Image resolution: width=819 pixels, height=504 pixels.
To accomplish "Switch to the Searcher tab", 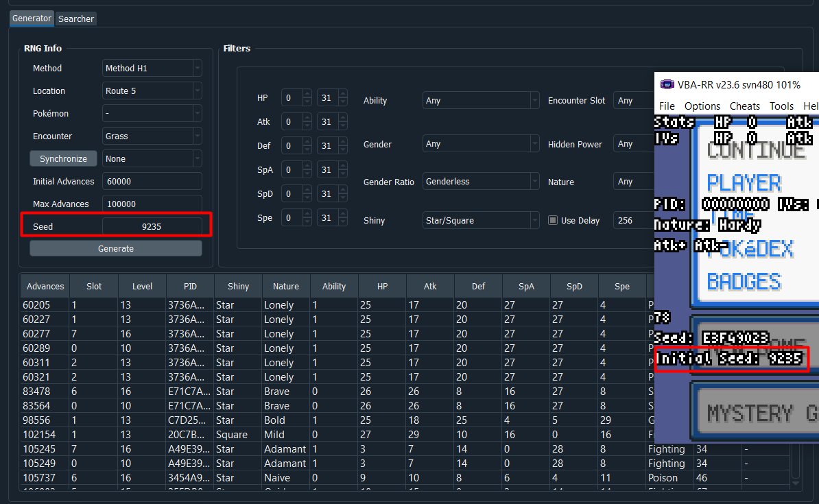I will click(x=75, y=19).
